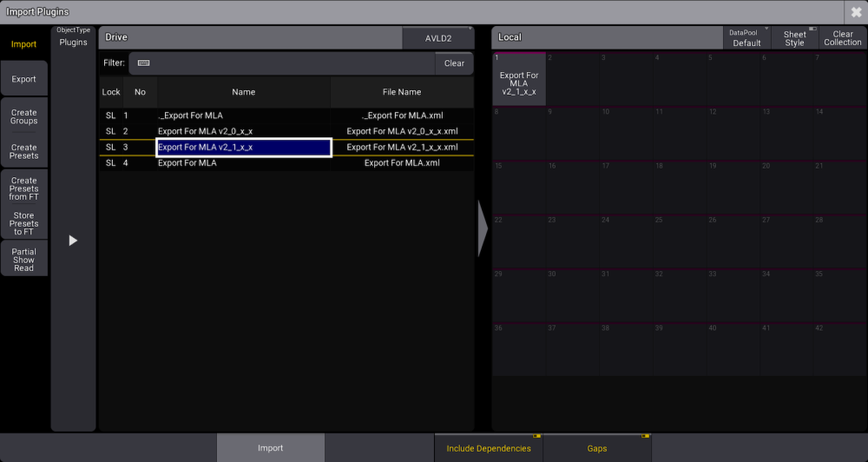This screenshot has width=868, height=462.
Task: Click the keyboard icon in Filter field
Action: coord(144,63)
